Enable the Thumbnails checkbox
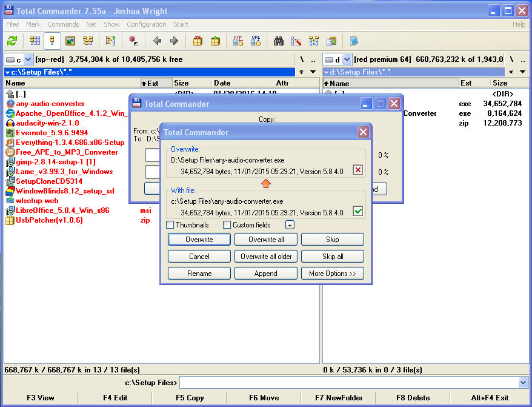This screenshot has height=407, width=532. (x=170, y=225)
